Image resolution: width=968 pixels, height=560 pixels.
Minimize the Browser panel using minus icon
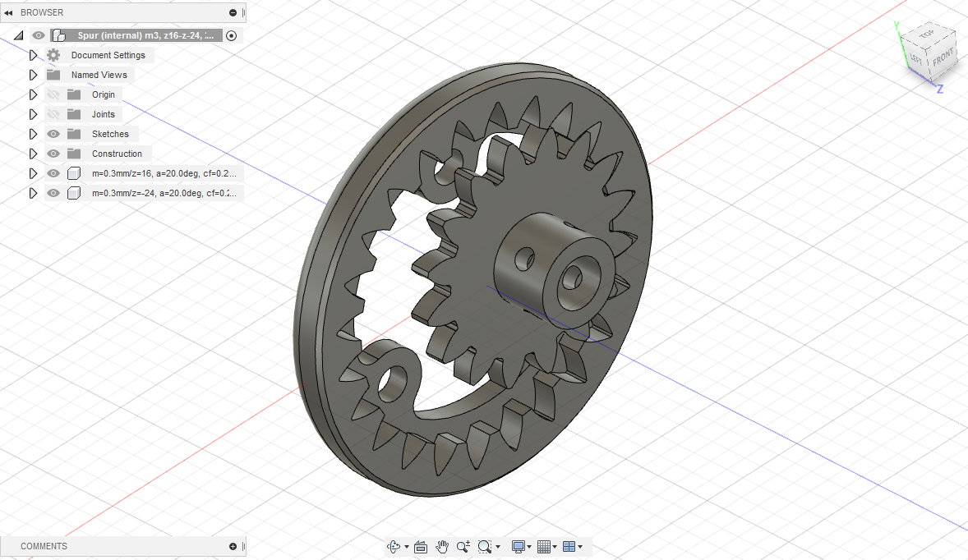pos(233,12)
